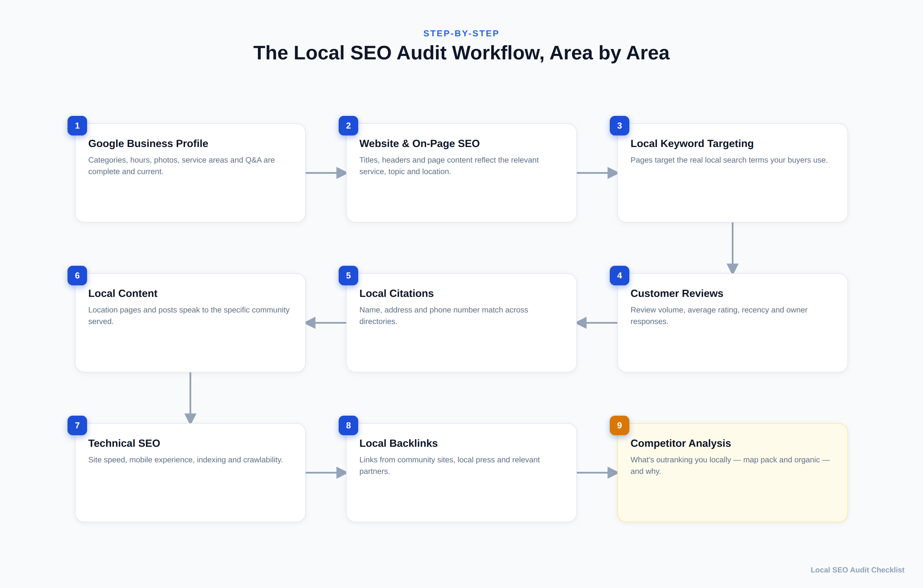Viewport: 923px width, 588px height.
Task: Click the main heading 'The Local SEO Audit Workflow, Area by Area'
Action: pyautogui.click(x=461, y=53)
